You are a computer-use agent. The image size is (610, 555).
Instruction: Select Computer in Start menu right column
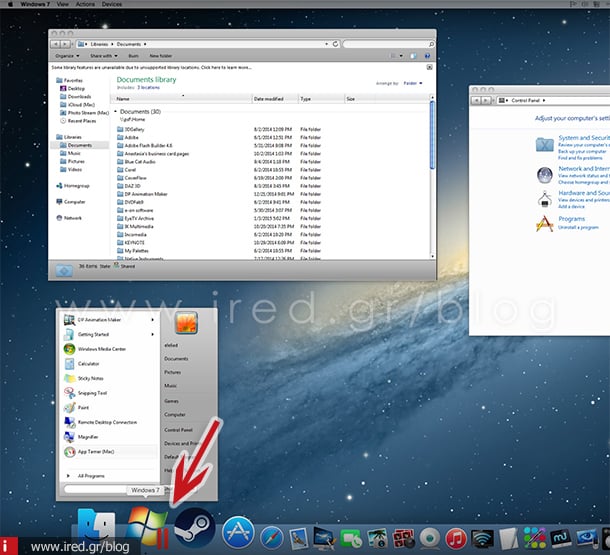click(x=175, y=415)
